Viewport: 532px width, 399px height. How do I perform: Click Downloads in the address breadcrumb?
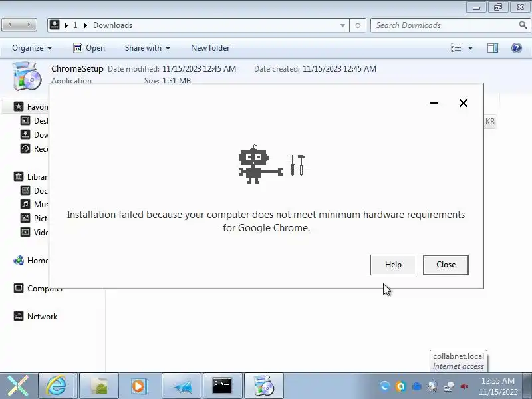point(112,25)
